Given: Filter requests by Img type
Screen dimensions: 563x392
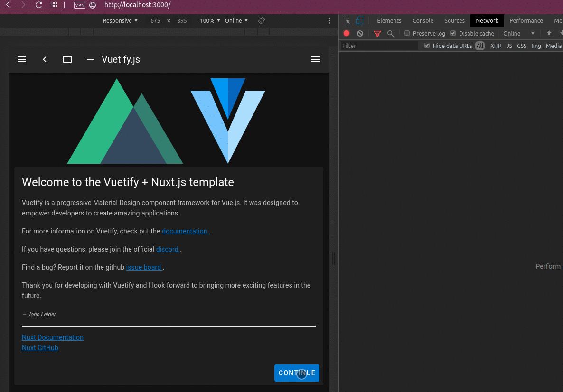Looking at the screenshot, I should (536, 46).
